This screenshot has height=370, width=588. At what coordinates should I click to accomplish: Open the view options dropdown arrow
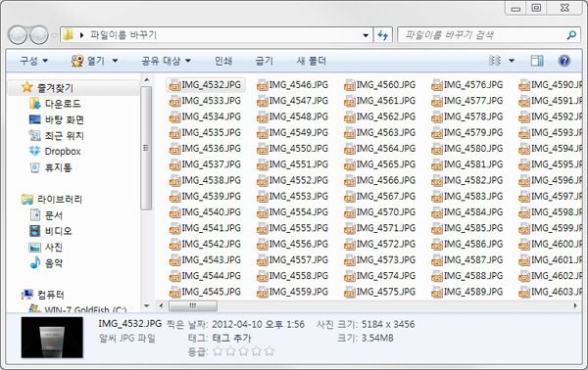click(512, 61)
